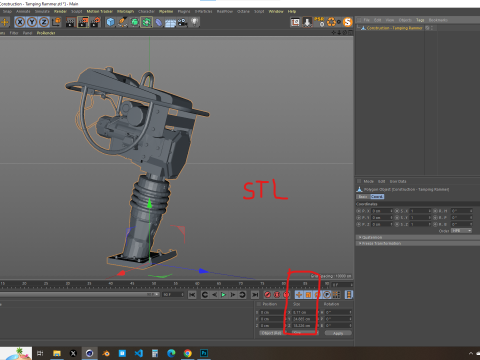This screenshot has width=480, height=360.
Task: Open the Render menu
Action: tap(60, 11)
